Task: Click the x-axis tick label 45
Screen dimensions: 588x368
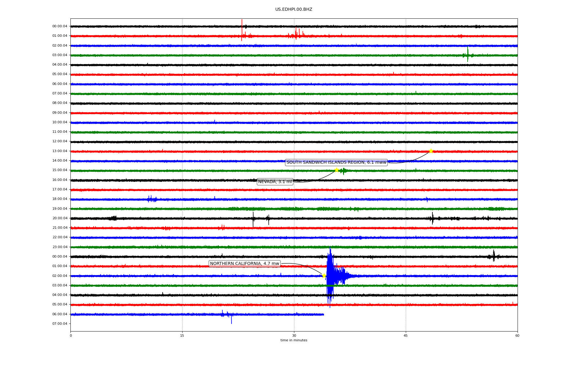Action: coord(406,335)
